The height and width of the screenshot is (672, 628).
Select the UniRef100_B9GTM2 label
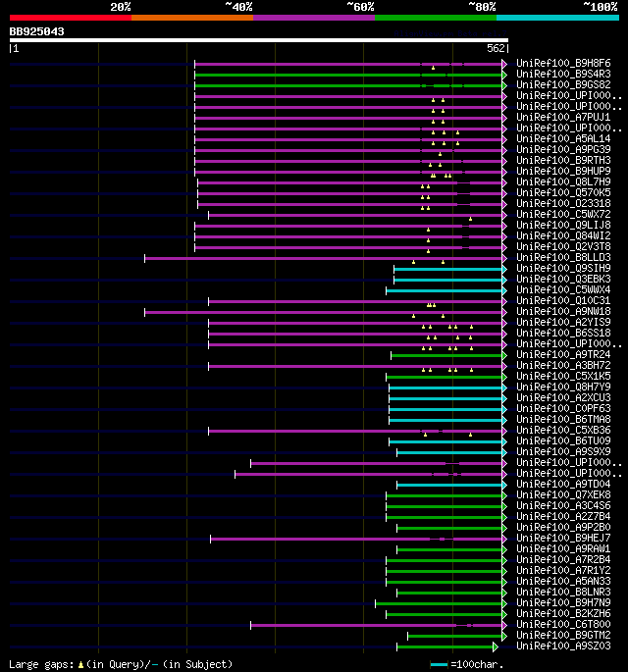pyautogui.click(x=563, y=635)
